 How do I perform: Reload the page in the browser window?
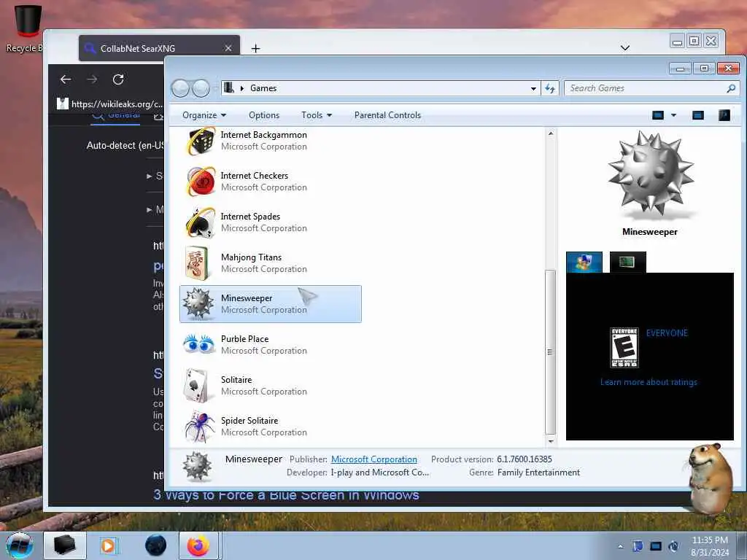(x=118, y=79)
